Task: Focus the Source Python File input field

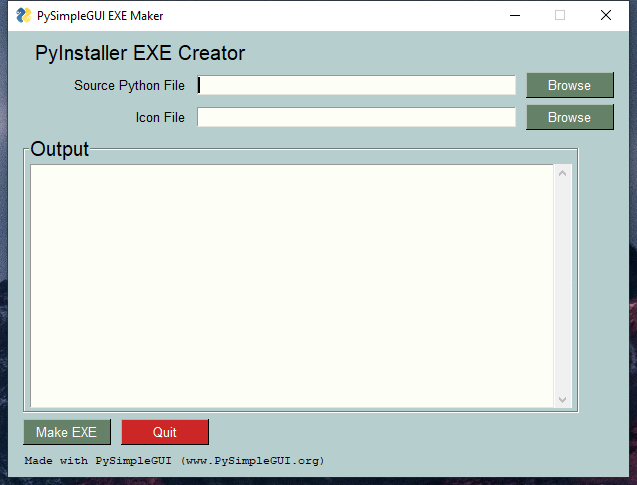Action: tap(356, 86)
